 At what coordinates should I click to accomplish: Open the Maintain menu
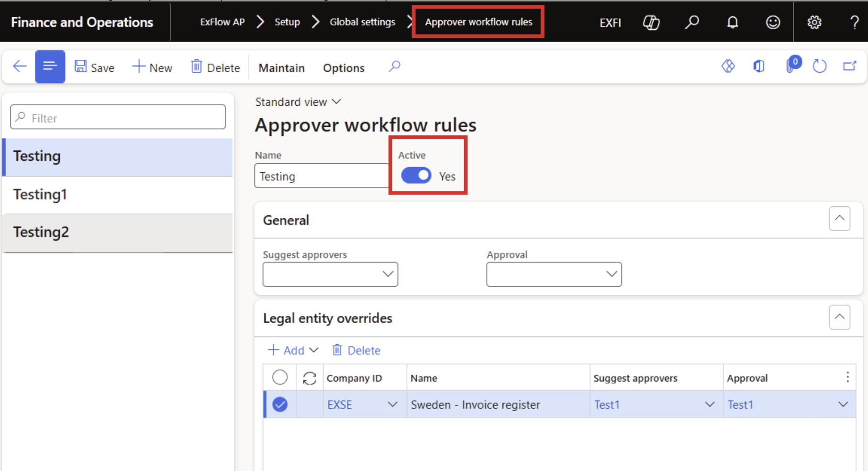click(281, 68)
